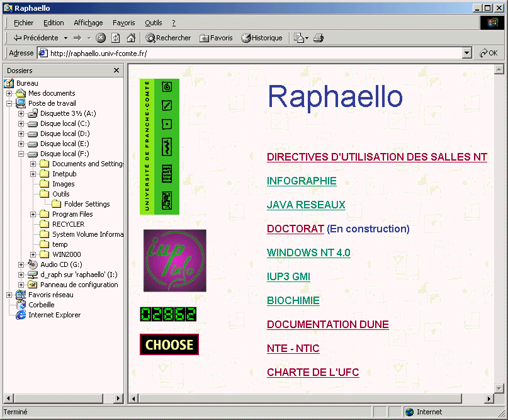This screenshot has height=420, width=508.
Task: Expand the Disque local (C:) tree node
Action: [21, 123]
